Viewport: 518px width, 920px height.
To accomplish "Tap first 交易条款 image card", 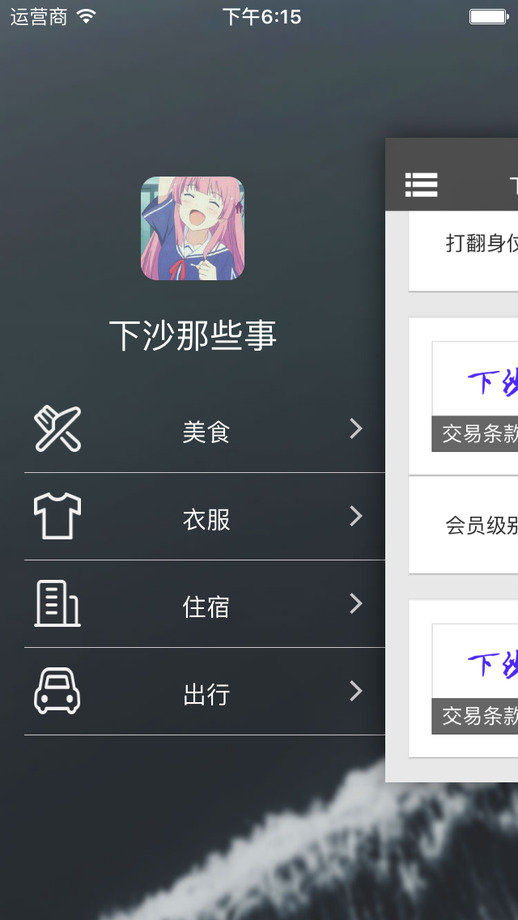I will click(x=475, y=397).
